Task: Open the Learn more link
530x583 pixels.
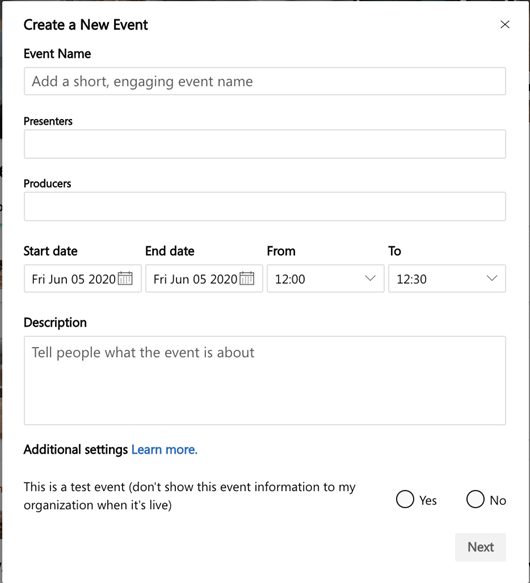Action: (164, 450)
